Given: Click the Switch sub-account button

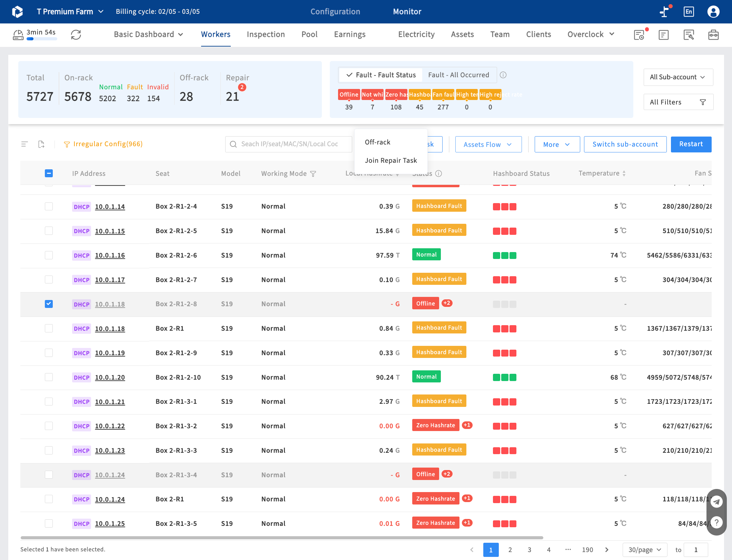Looking at the screenshot, I should pyautogui.click(x=625, y=144).
